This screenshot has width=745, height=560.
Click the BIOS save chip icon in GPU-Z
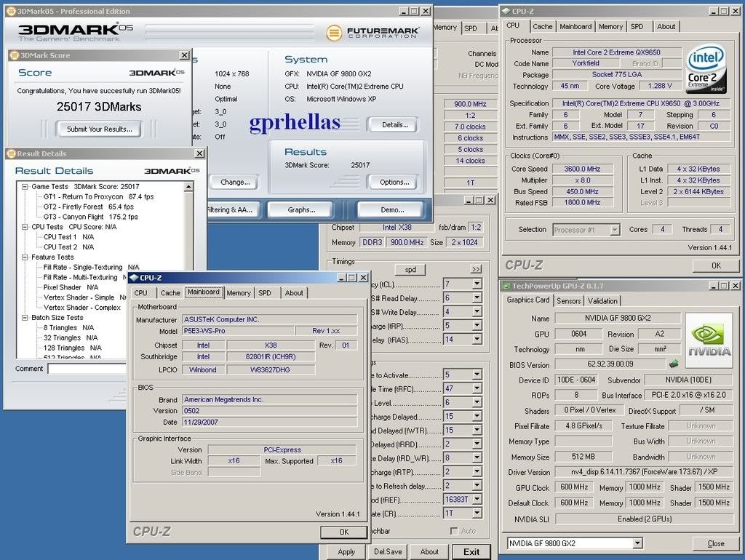[x=673, y=364]
